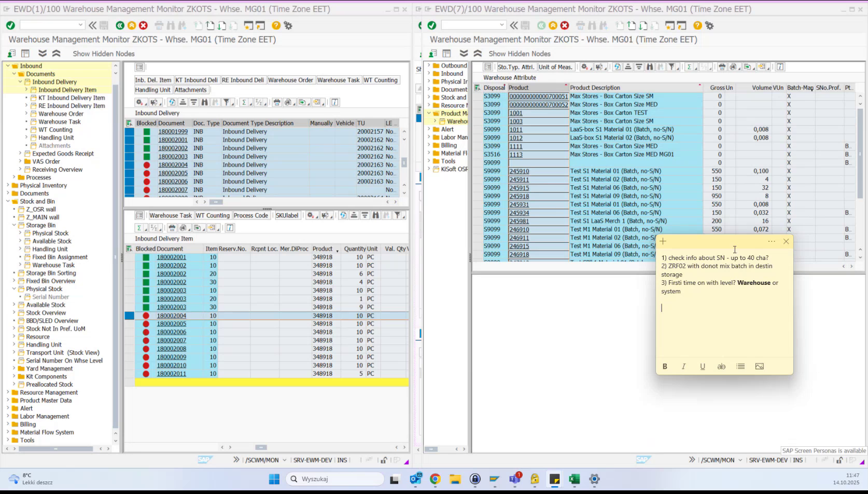The height and width of the screenshot is (494, 868).
Task: Click the green checkmark Enter icon in the left window
Action: click(10, 25)
